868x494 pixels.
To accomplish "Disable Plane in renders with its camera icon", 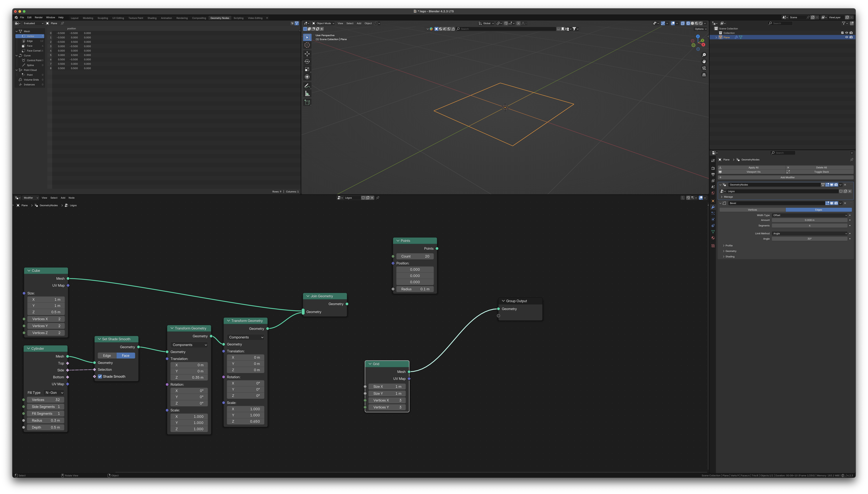I will click(851, 37).
